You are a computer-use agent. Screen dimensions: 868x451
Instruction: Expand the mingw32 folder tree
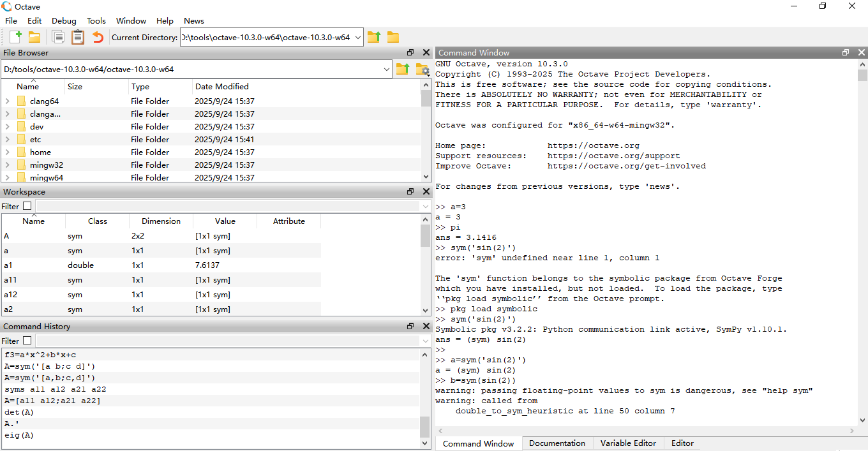tap(7, 165)
